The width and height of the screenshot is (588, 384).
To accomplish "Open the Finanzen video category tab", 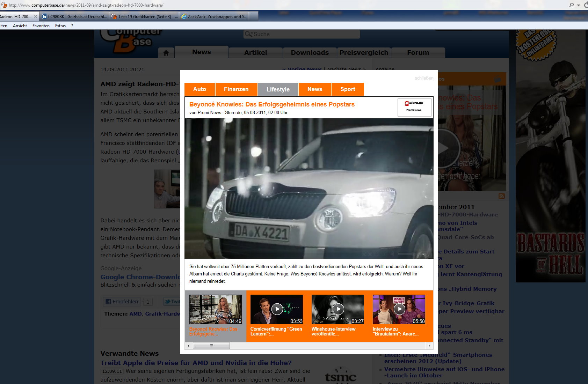I will click(x=236, y=89).
